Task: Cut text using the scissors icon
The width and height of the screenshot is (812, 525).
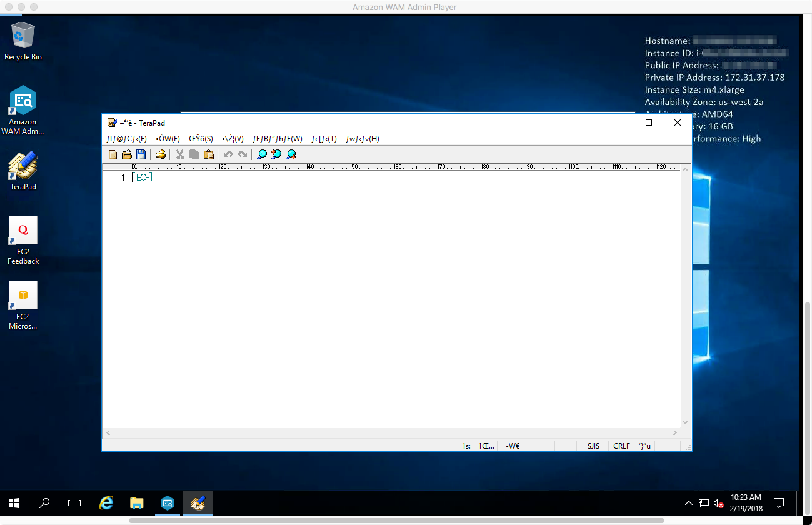Action: (179, 154)
